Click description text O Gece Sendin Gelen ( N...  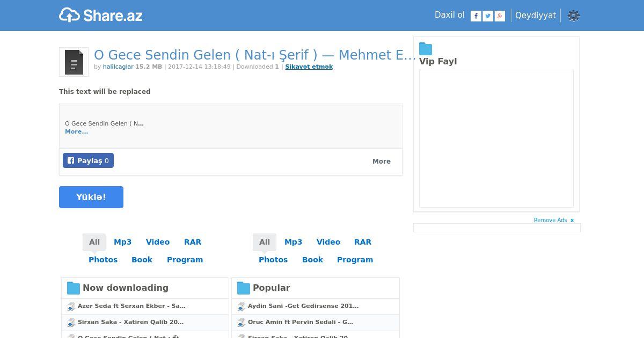104,123
